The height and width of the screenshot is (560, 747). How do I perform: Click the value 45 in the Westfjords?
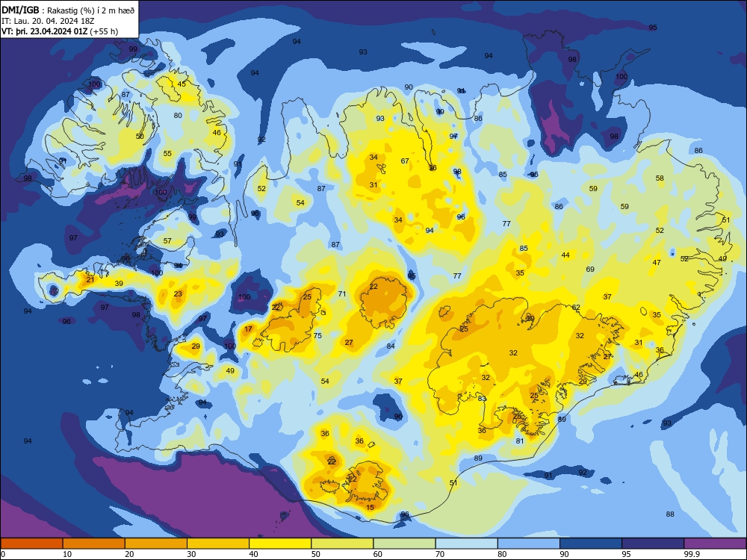(182, 84)
